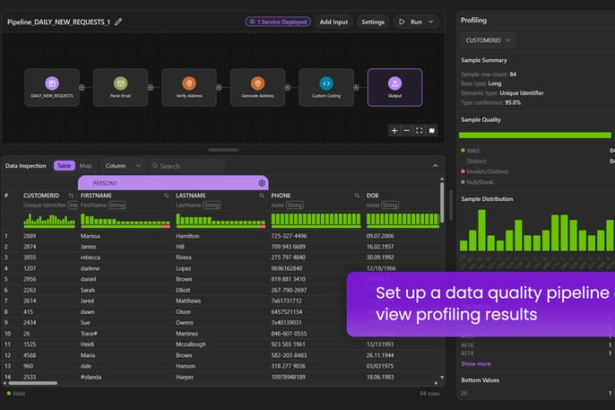Click the FIRSTNAME column histogram
The width and height of the screenshot is (615, 410).
tap(125, 220)
